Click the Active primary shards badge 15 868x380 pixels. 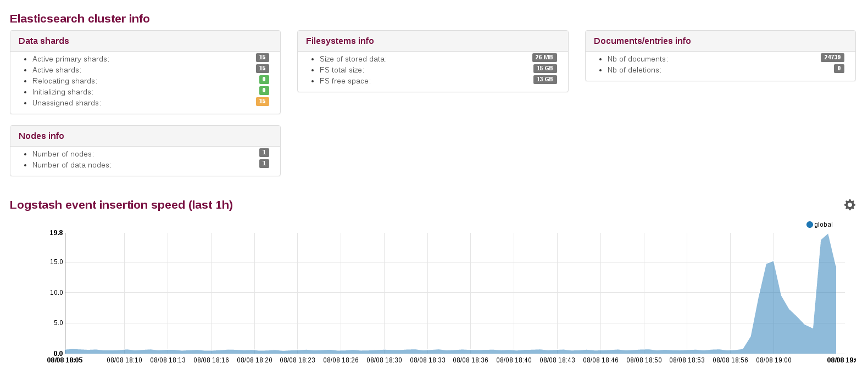point(263,58)
